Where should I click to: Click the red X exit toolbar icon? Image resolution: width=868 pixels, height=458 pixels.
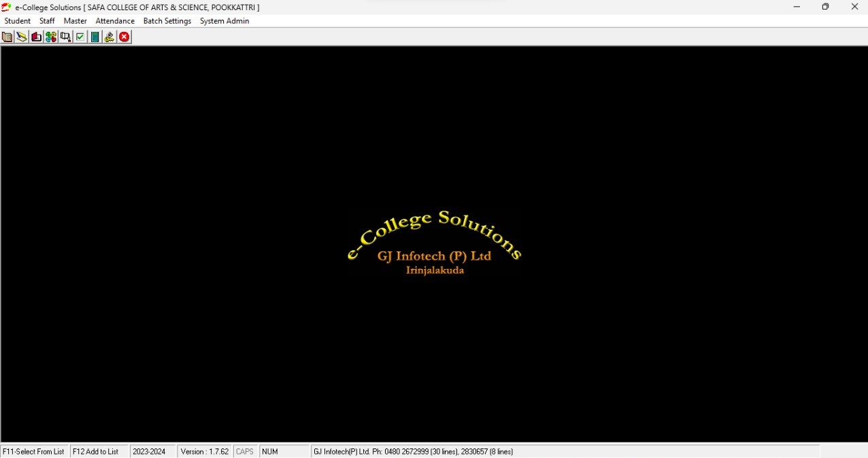124,37
